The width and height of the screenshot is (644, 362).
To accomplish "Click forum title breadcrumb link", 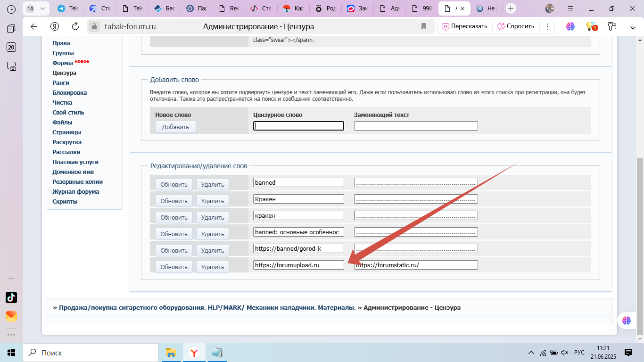I will (x=207, y=307).
